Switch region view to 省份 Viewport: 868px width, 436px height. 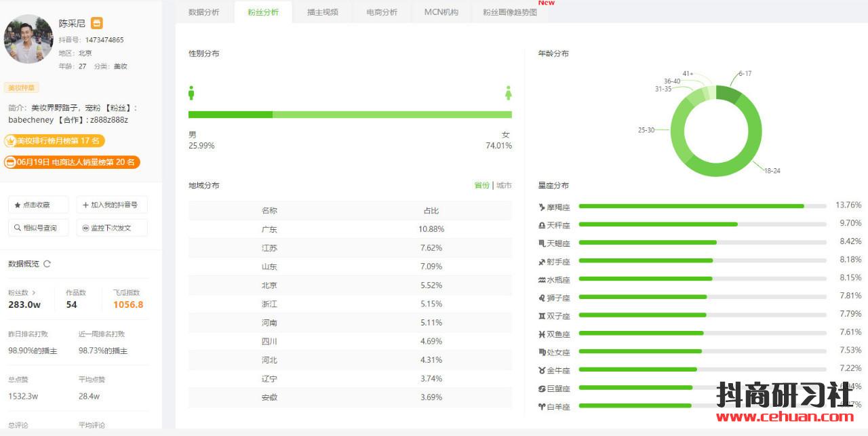[x=481, y=185]
